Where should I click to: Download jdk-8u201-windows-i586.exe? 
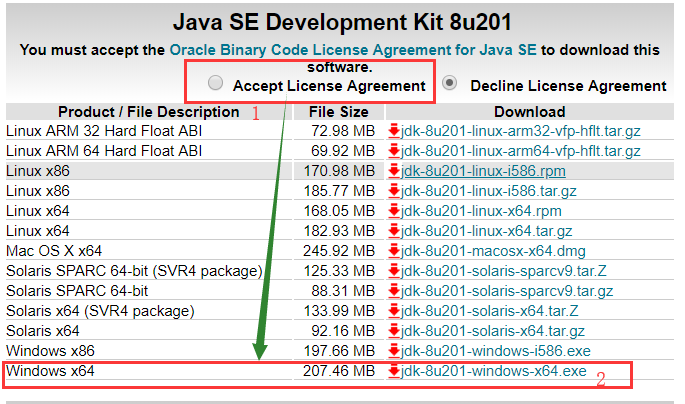(496, 351)
